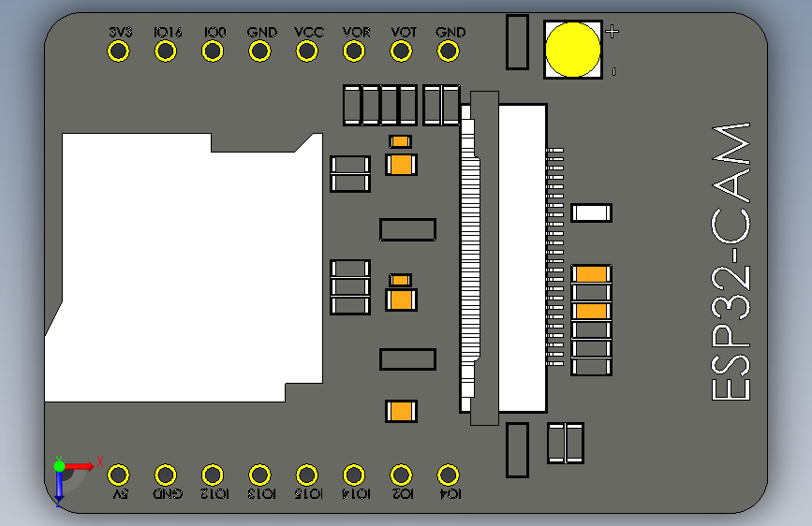Click the VCC silkscreen label
This screenshot has width=812, height=526.
point(309,32)
